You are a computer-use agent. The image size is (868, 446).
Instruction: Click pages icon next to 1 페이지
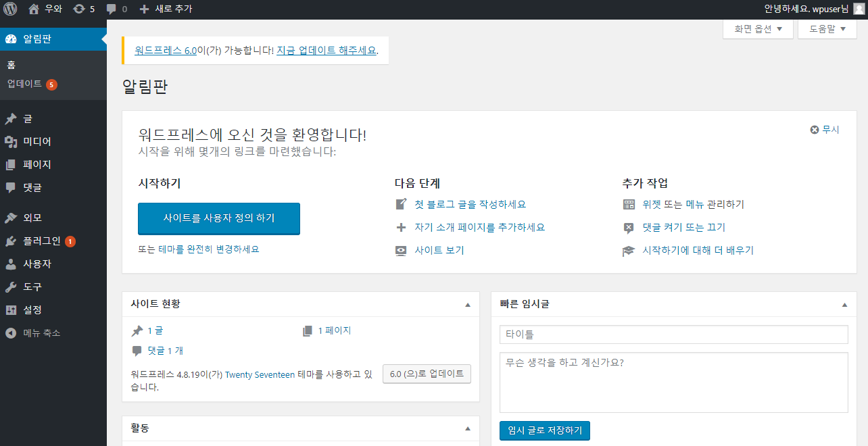308,331
